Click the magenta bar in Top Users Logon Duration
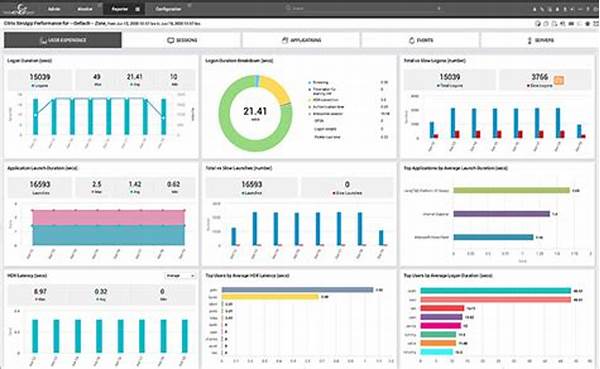Image resolution: width=600 pixels, height=369 pixels. point(440,326)
